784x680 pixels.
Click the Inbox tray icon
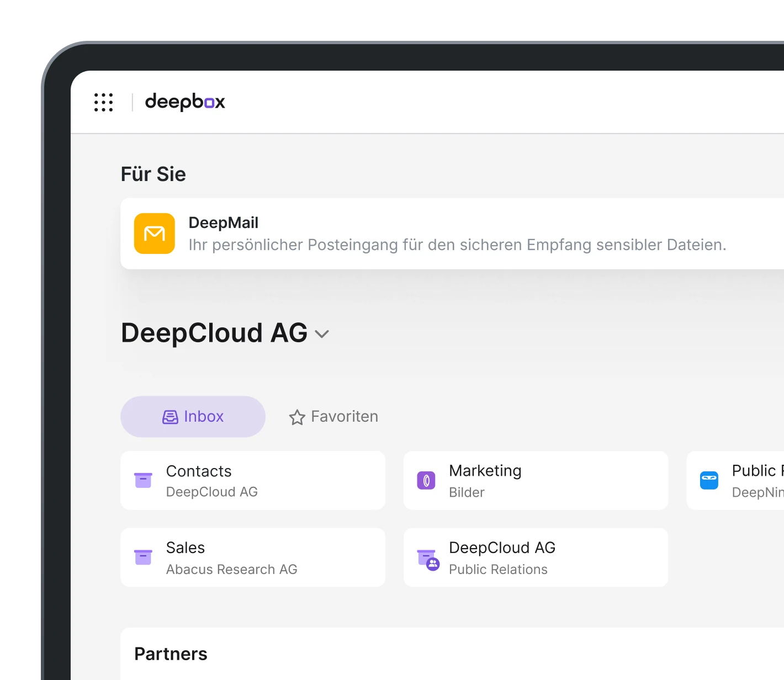tap(170, 417)
